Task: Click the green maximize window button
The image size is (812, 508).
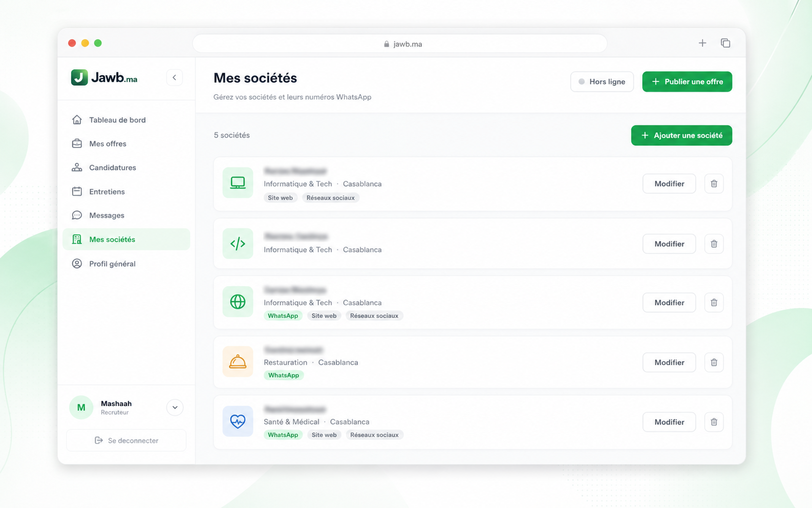Action: pyautogui.click(x=98, y=43)
